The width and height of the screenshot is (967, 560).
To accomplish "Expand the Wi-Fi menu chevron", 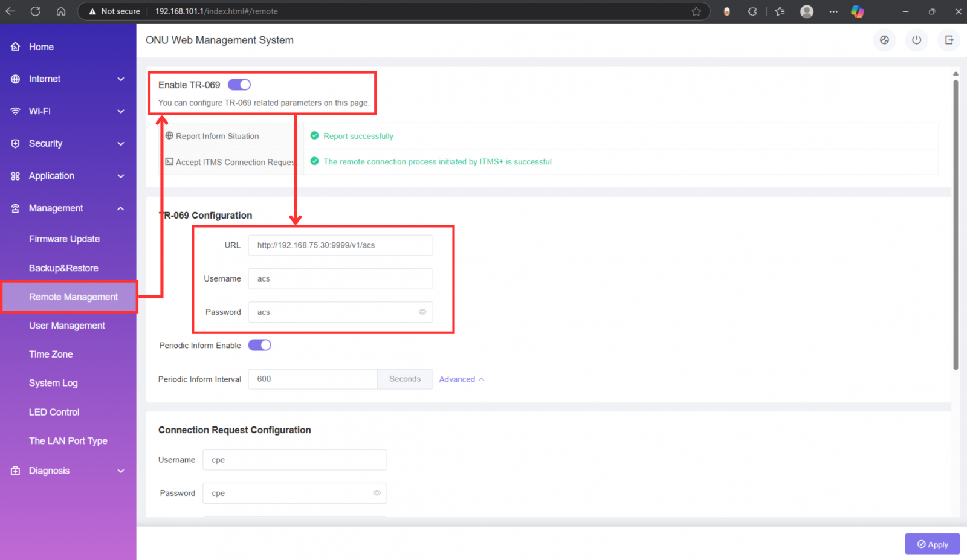I will 121,111.
